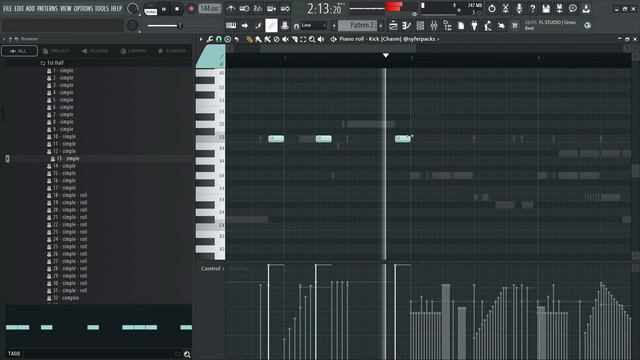
Task: Adjust the main pitch knob
Action: coord(133,25)
